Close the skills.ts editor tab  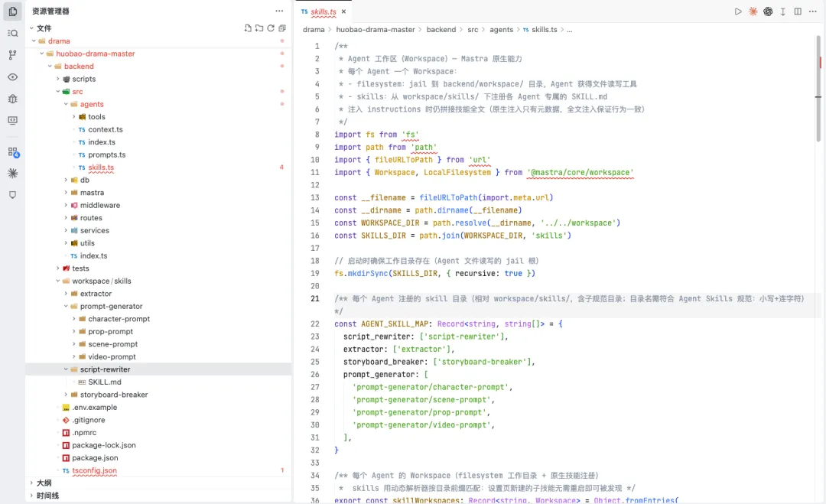click(344, 11)
